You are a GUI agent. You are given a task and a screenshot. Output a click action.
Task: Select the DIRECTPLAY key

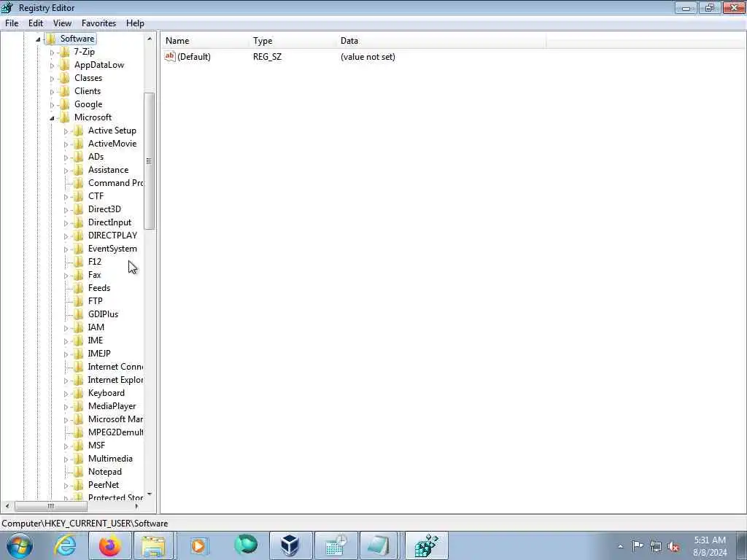112,236
